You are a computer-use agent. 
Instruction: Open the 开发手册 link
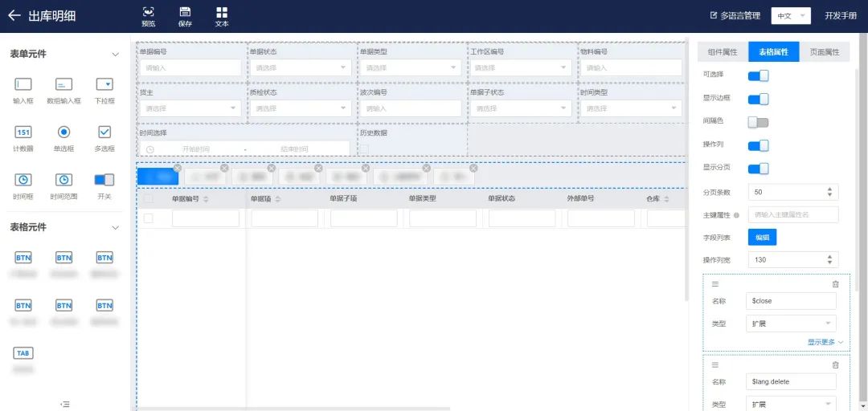tap(840, 16)
